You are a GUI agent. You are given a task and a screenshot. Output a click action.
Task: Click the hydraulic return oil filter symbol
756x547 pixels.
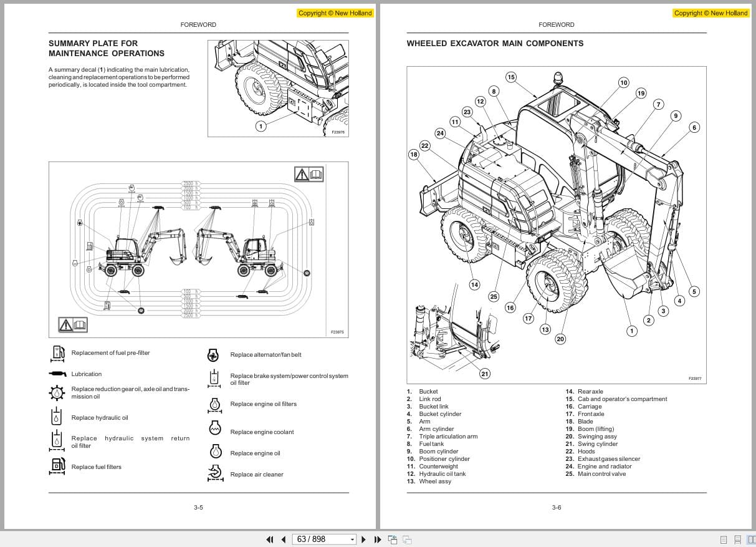point(57,440)
